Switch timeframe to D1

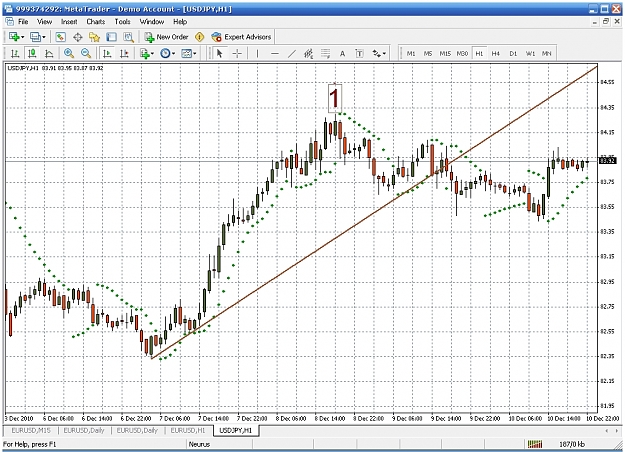513,53
